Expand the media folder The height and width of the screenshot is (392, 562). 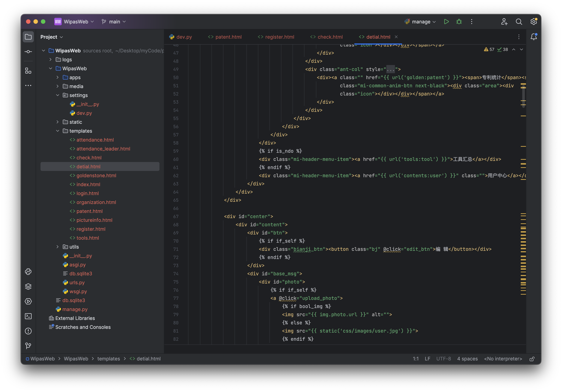[x=58, y=86]
